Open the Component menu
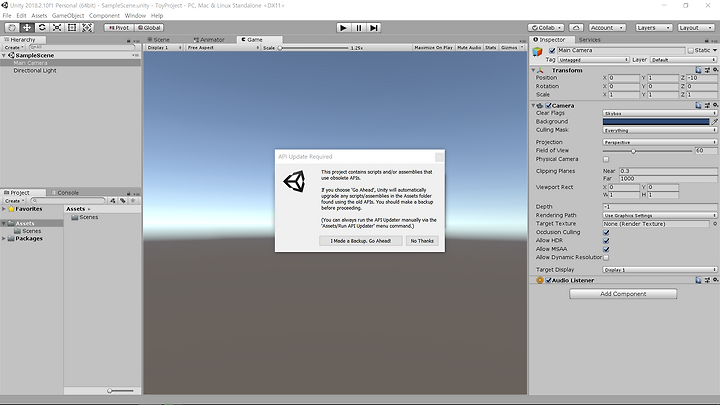This screenshot has height=405, width=720. click(104, 16)
